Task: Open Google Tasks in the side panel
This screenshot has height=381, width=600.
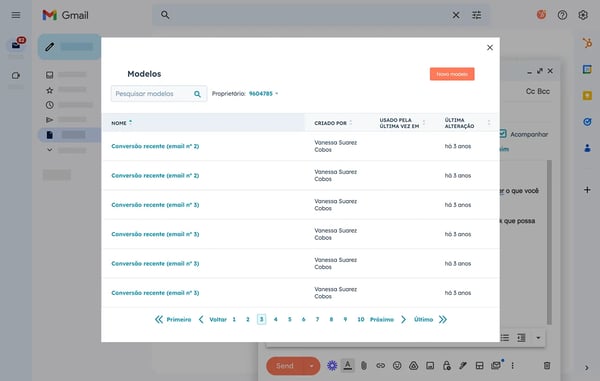Action: pyautogui.click(x=587, y=122)
